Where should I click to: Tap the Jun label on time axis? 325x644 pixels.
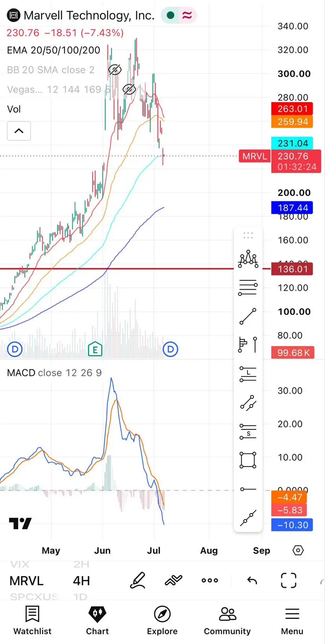tap(102, 550)
